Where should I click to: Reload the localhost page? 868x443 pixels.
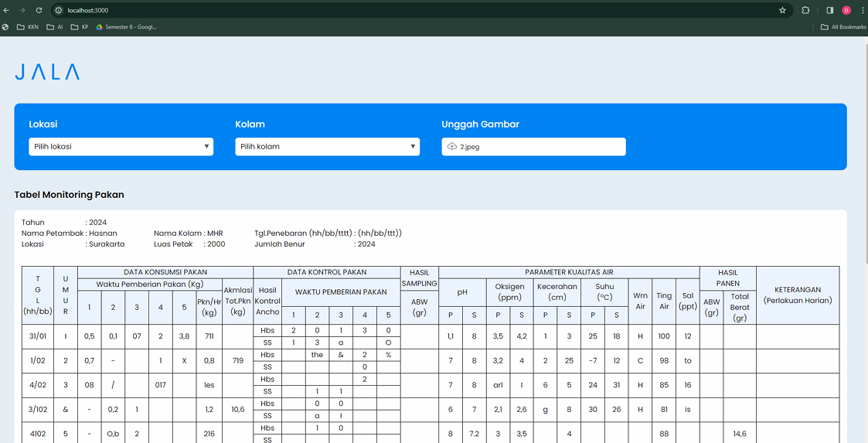[x=39, y=10]
